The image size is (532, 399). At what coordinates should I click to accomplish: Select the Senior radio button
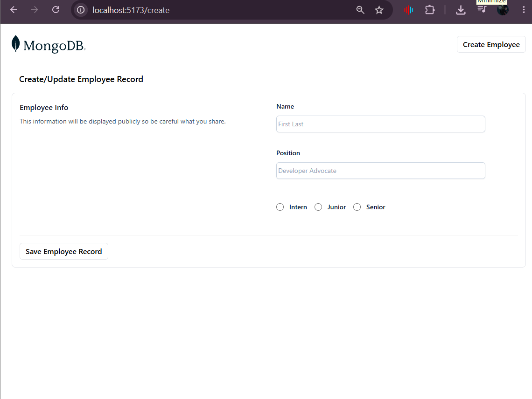click(x=357, y=207)
